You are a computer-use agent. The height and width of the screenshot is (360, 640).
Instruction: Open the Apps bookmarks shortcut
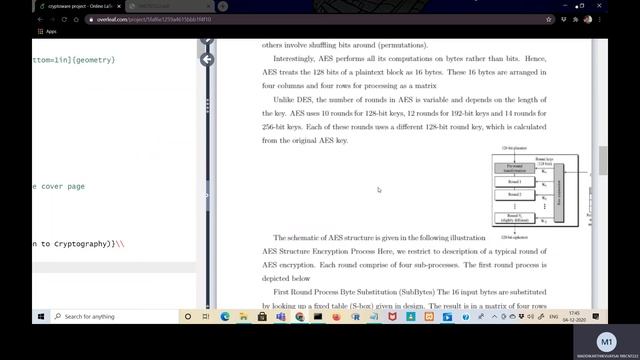point(47,31)
